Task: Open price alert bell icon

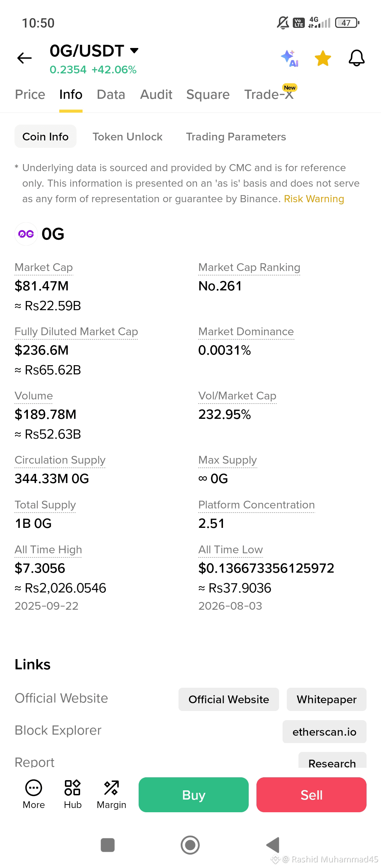Action: 357,58
